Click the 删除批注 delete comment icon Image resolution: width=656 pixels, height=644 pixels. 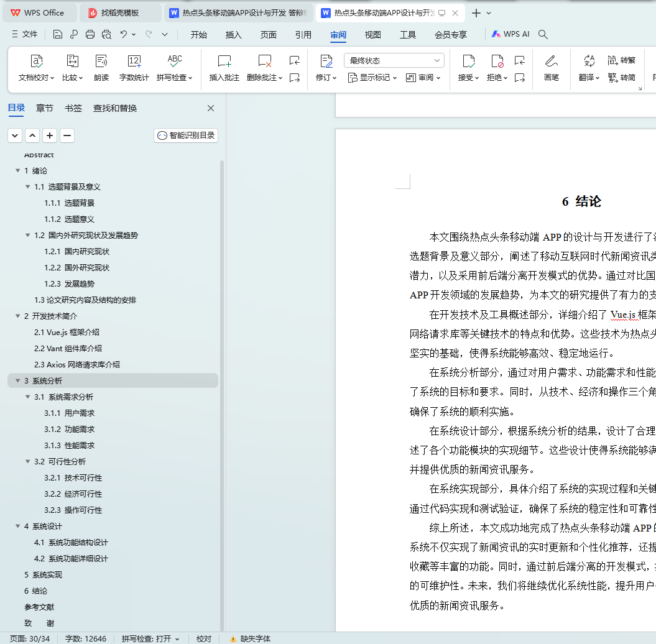click(x=264, y=62)
